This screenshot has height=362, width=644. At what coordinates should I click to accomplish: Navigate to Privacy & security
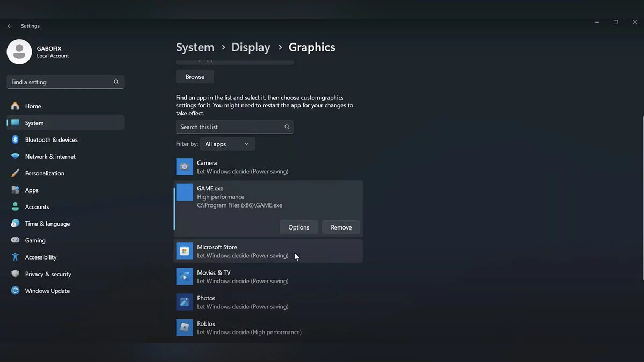tap(48, 274)
